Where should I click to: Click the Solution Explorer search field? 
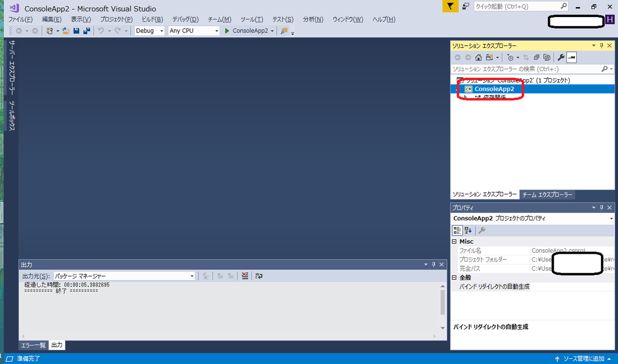525,68
